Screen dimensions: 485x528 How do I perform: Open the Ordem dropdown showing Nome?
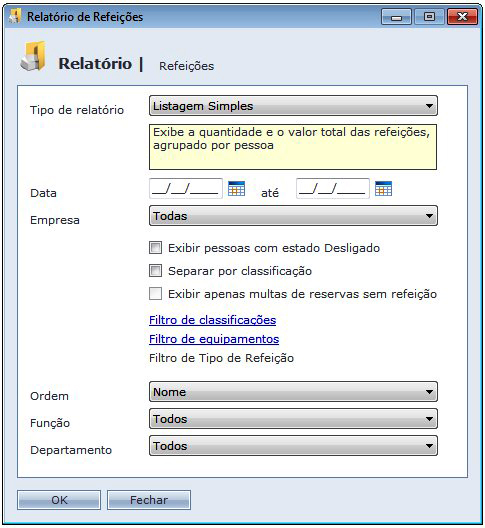pyautogui.click(x=293, y=392)
